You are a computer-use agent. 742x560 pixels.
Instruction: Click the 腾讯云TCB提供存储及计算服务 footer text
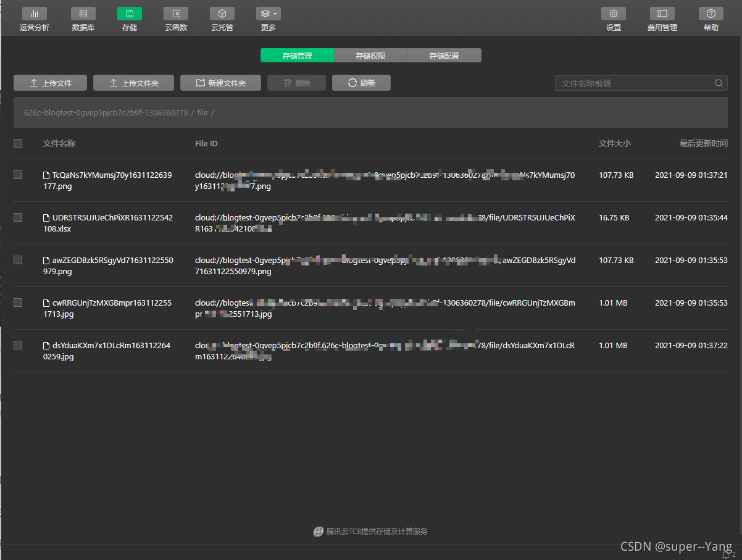(x=377, y=531)
